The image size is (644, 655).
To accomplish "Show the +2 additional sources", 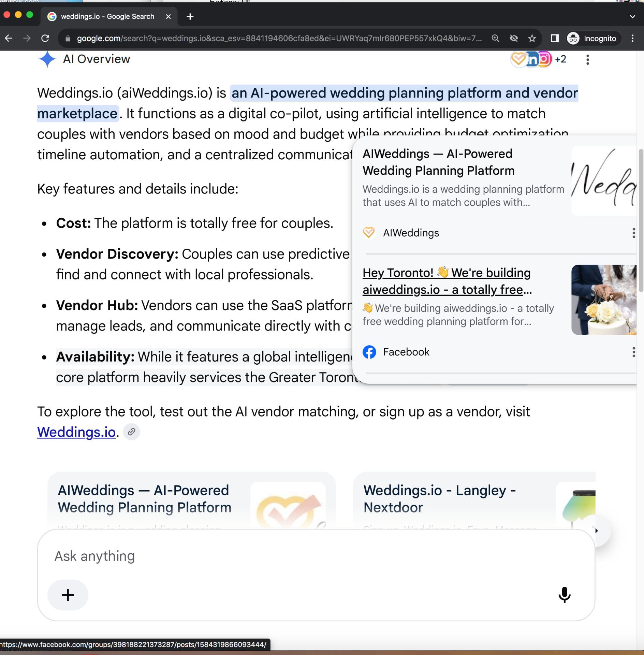I will point(561,59).
